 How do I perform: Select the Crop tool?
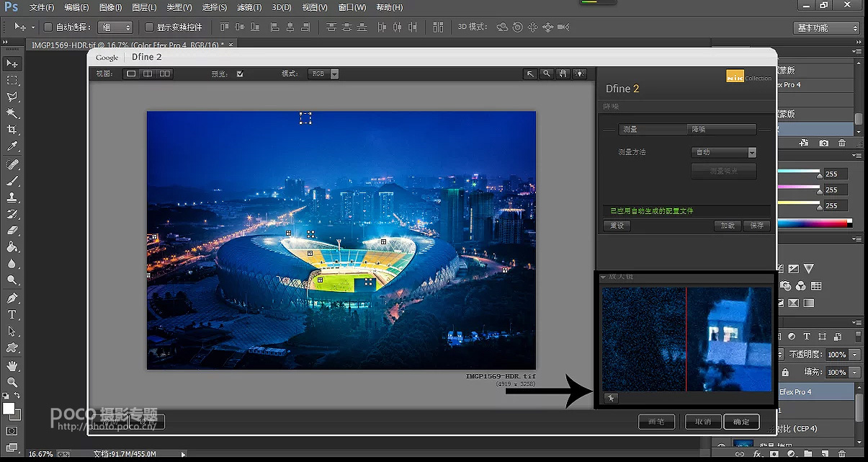point(12,130)
